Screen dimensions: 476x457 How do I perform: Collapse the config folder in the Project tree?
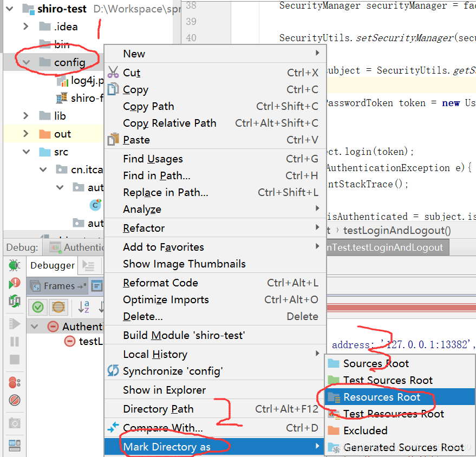[26, 62]
